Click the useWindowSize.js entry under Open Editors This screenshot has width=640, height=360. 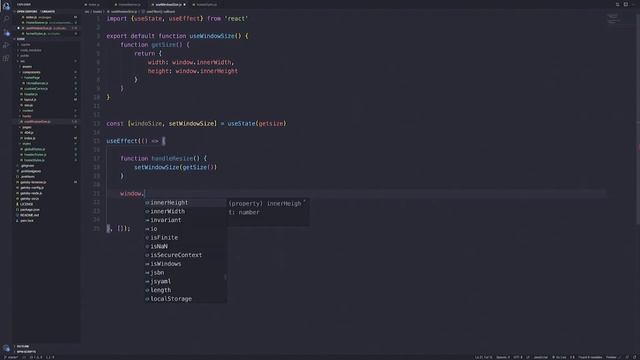click(x=47, y=28)
